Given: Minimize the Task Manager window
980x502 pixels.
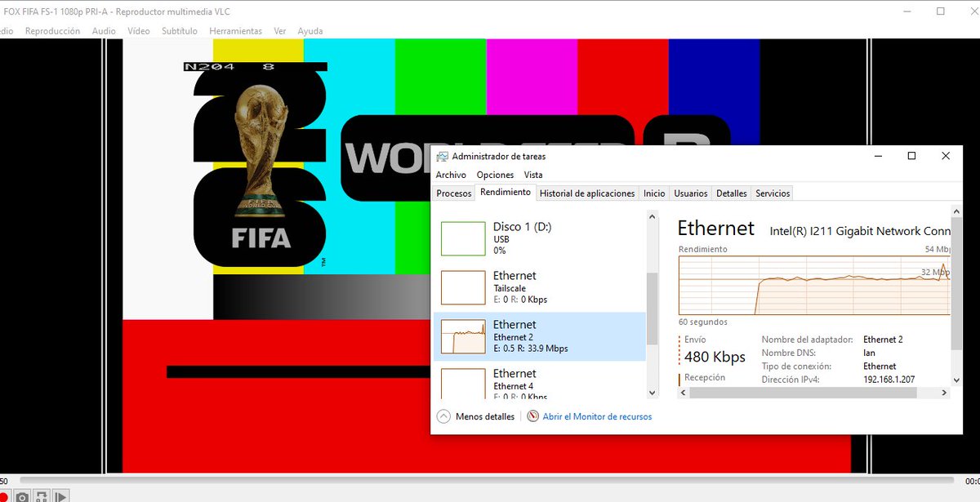Looking at the screenshot, I should (x=879, y=156).
